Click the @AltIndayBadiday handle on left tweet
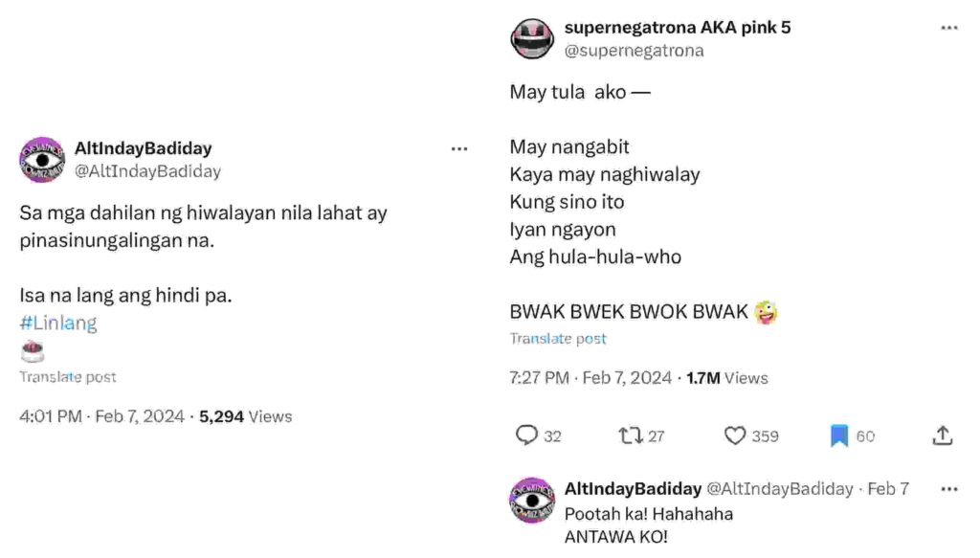Viewport: 980px width, 558px height. (x=147, y=172)
